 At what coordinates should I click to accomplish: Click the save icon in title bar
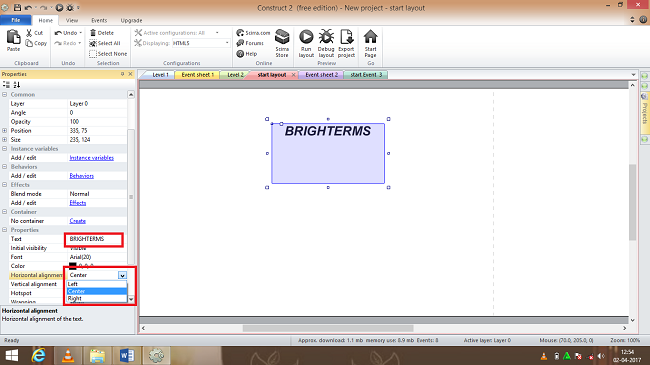tap(17, 7)
